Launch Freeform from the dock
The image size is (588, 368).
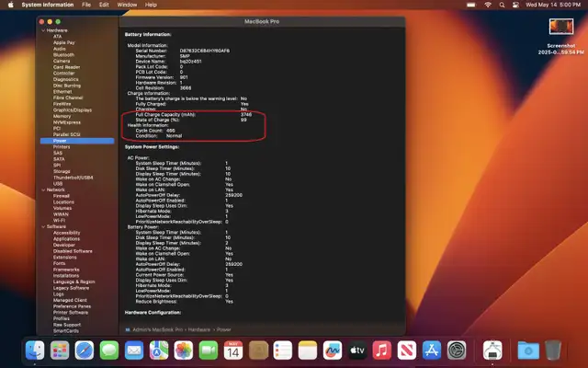tap(333, 351)
